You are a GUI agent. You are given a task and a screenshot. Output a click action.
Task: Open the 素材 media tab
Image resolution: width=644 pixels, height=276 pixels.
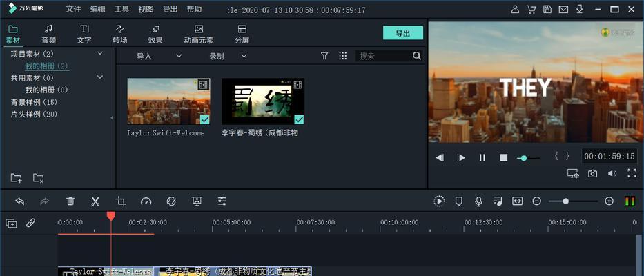(x=12, y=34)
